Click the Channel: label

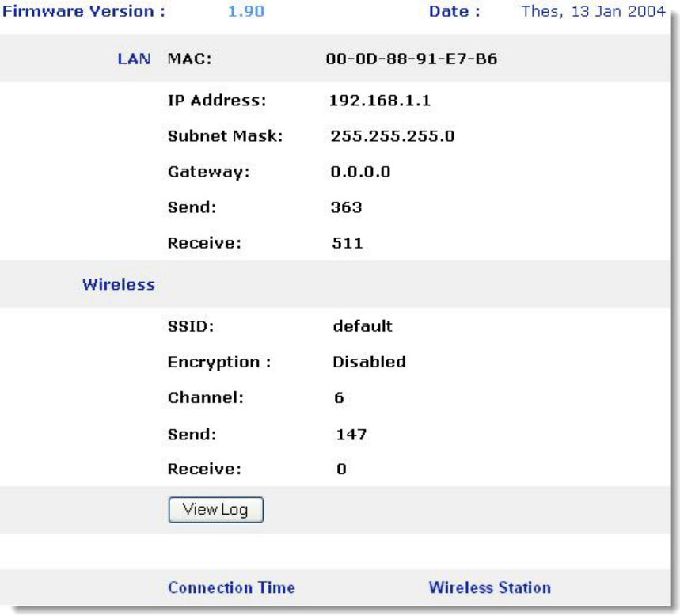pos(206,397)
